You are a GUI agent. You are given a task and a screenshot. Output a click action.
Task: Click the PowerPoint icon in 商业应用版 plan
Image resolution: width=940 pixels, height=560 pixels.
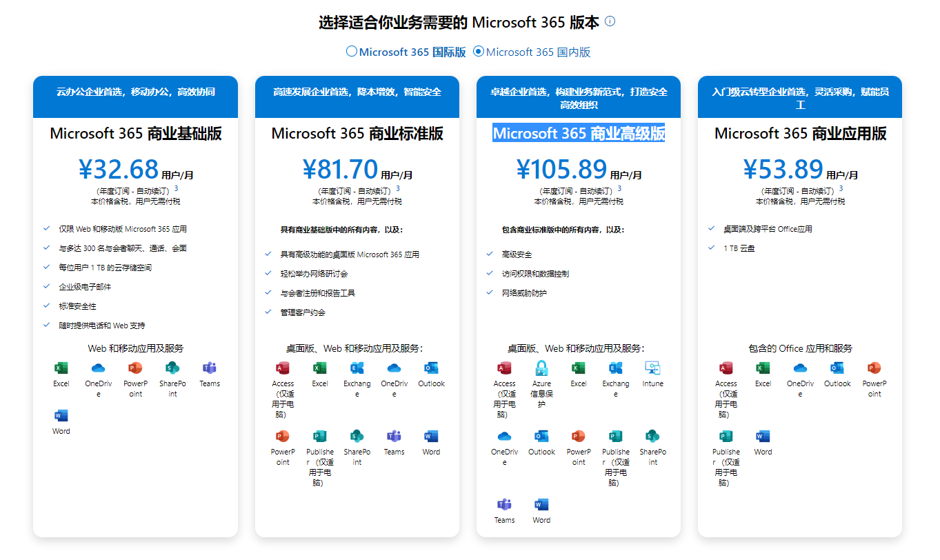point(874,368)
